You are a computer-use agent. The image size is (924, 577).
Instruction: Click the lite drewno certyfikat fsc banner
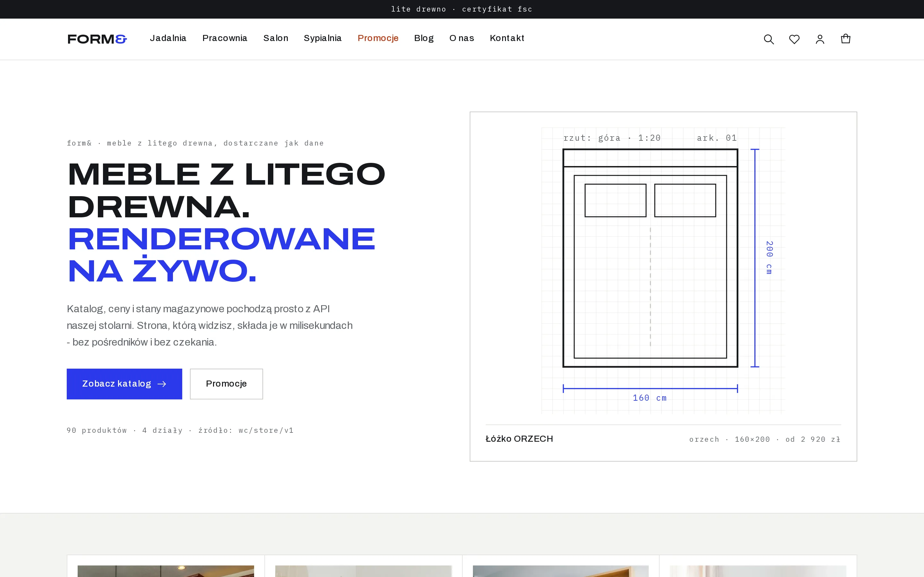(462, 9)
